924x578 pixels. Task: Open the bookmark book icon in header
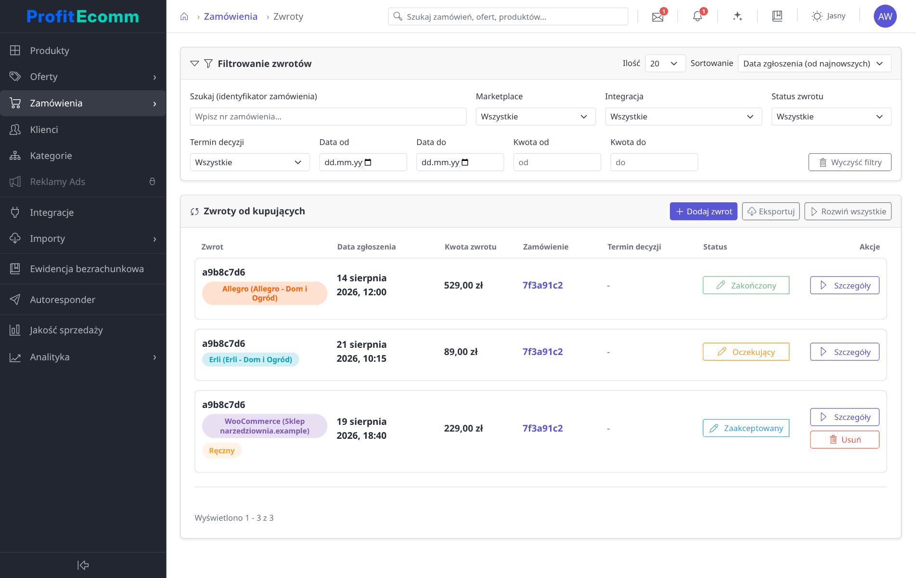(777, 16)
